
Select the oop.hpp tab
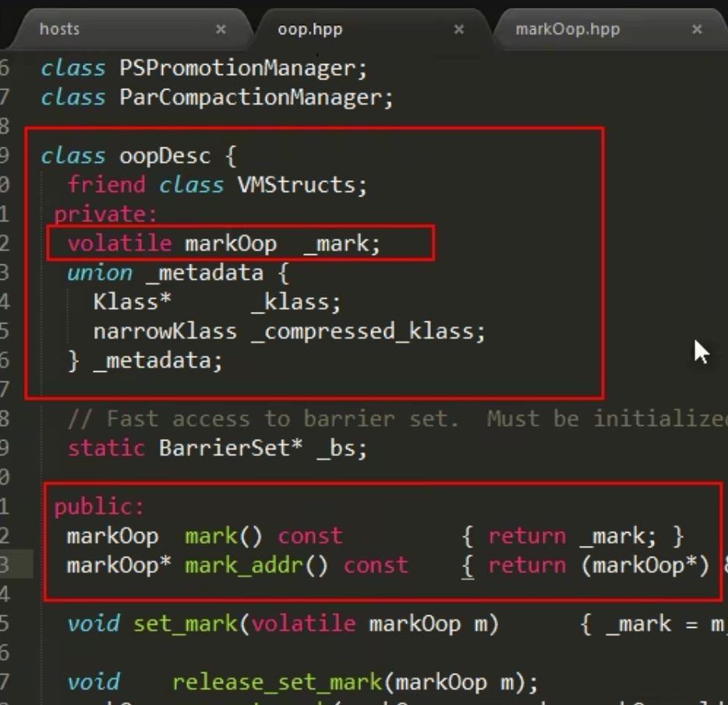coord(309,30)
